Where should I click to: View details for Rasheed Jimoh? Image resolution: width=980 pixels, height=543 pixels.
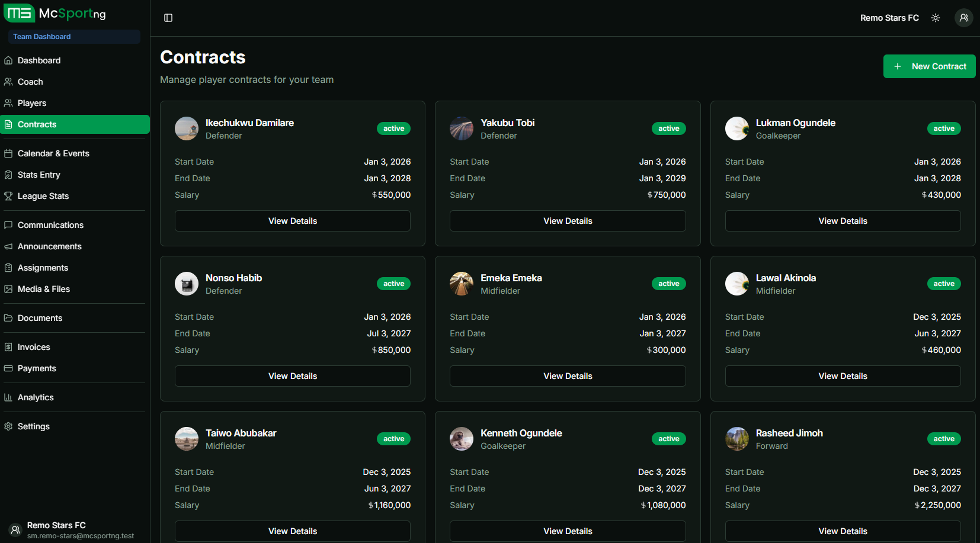(x=843, y=531)
